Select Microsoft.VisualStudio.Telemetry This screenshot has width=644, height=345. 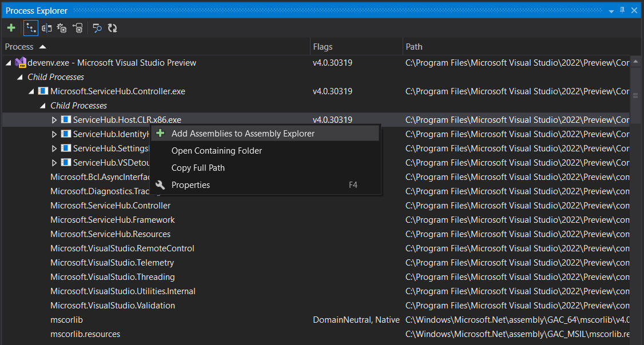[112, 263]
